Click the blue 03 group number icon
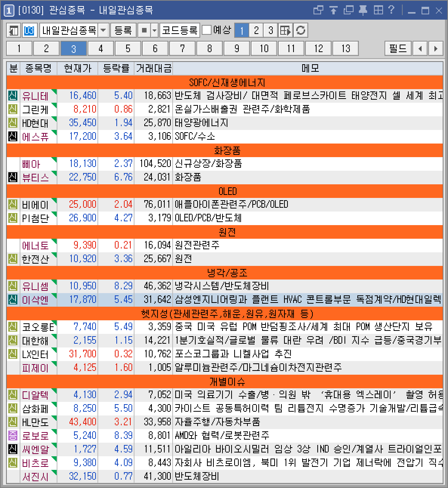The width and height of the screenshot is (448, 488). [x=29, y=30]
